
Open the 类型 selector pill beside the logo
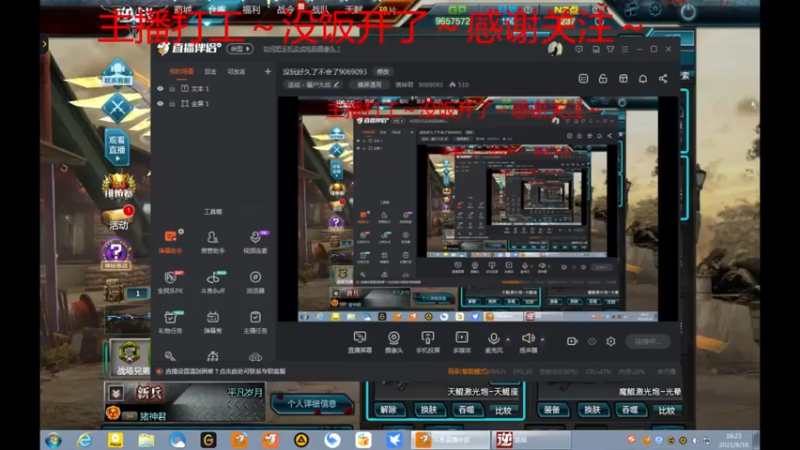click(x=240, y=49)
